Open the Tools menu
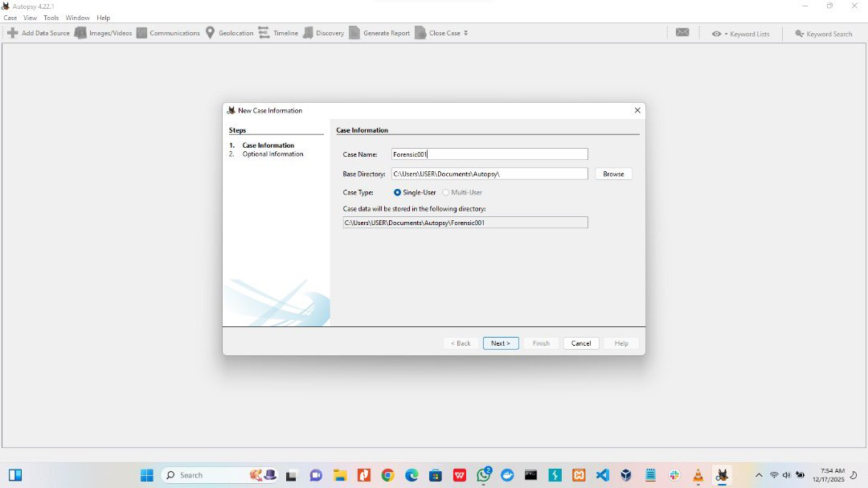The width and height of the screenshot is (868, 488). tap(51, 18)
